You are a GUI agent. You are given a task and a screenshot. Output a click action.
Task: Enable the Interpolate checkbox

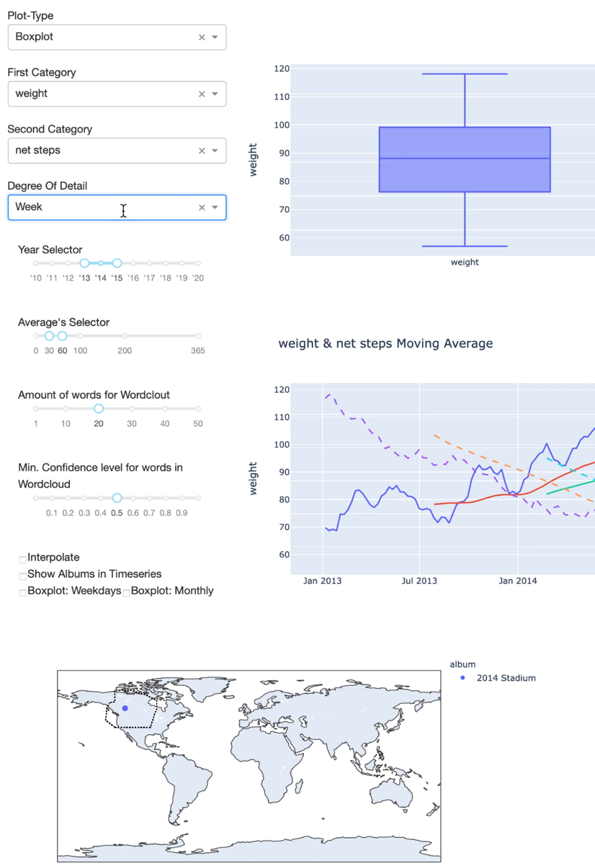coord(23,559)
